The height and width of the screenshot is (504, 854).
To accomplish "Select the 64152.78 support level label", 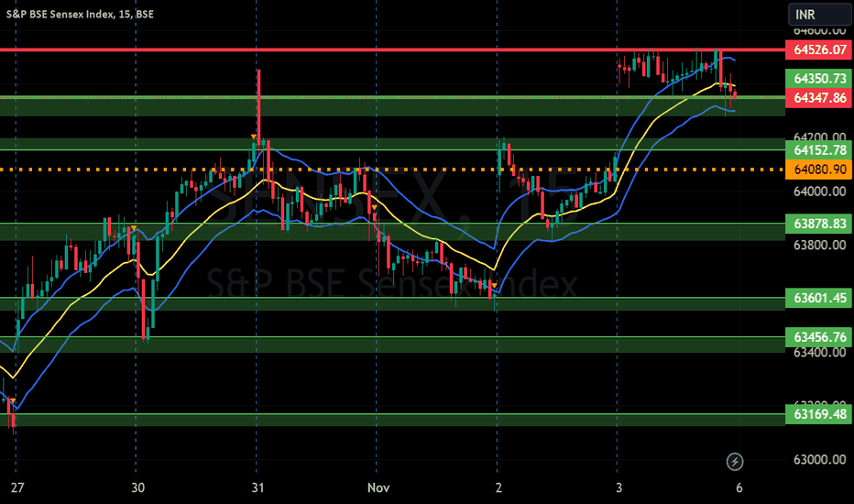I will (819, 150).
